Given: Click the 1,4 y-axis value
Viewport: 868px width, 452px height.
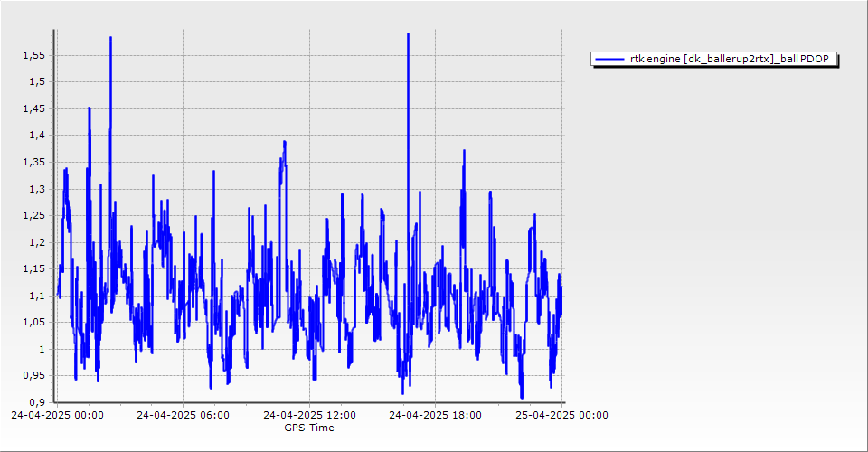Looking at the screenshot, I should click(36, 136).
